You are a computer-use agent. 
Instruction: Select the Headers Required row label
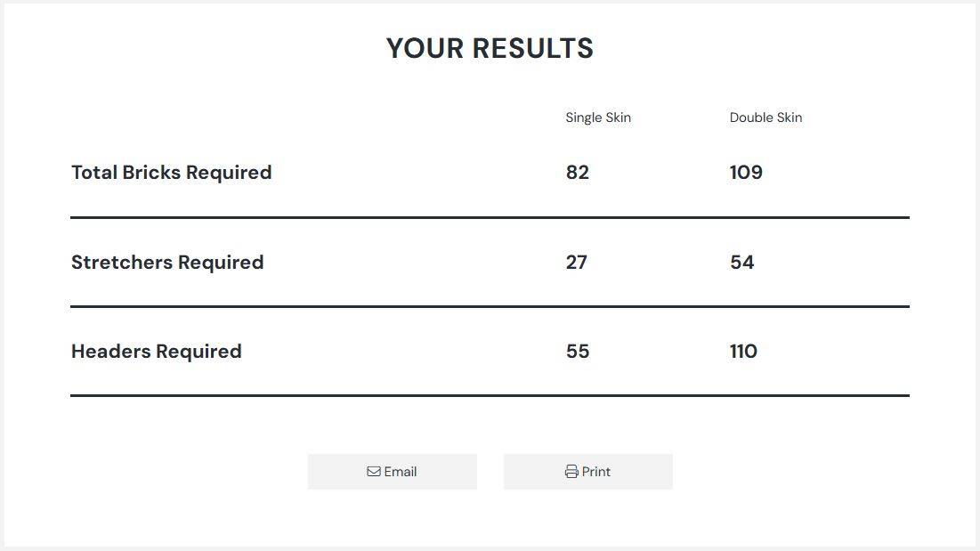(156, 351)
